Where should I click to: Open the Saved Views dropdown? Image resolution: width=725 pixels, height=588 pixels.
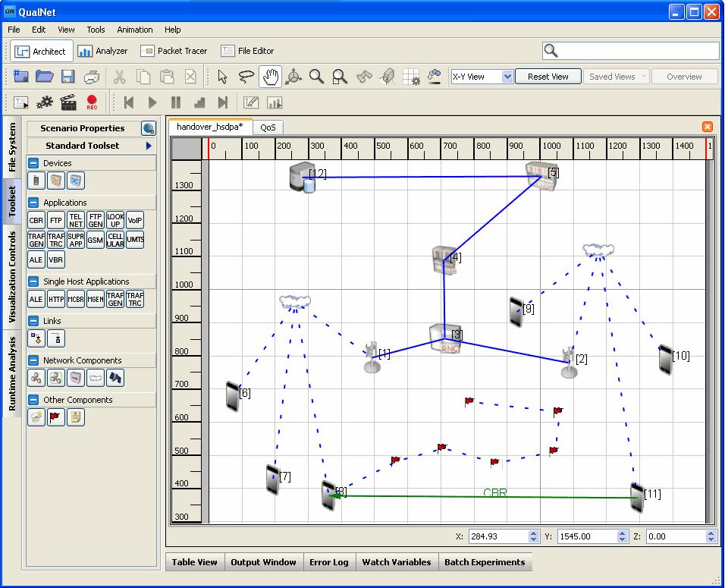pyautogui.click(x=617, y=77)
